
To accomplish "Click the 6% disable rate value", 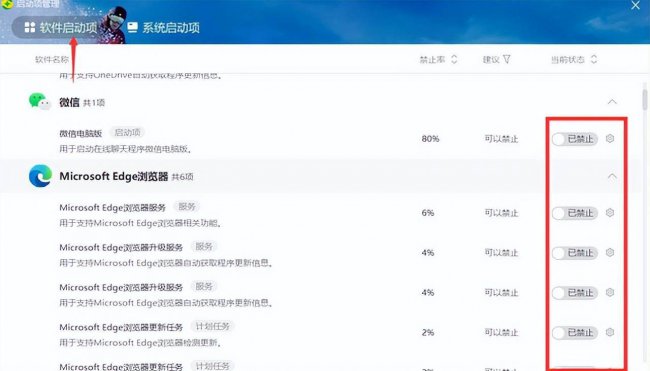I will (x=427, y=213).
